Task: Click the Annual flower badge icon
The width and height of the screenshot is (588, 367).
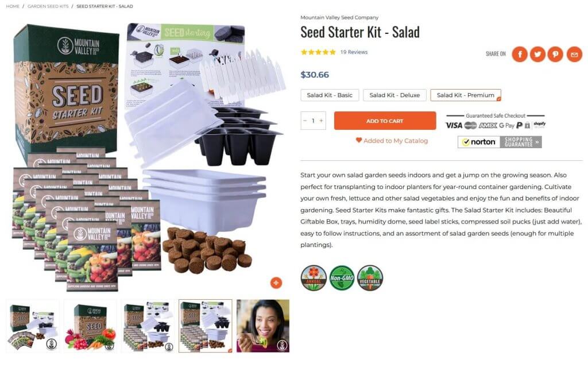Action: click(314, 277)
